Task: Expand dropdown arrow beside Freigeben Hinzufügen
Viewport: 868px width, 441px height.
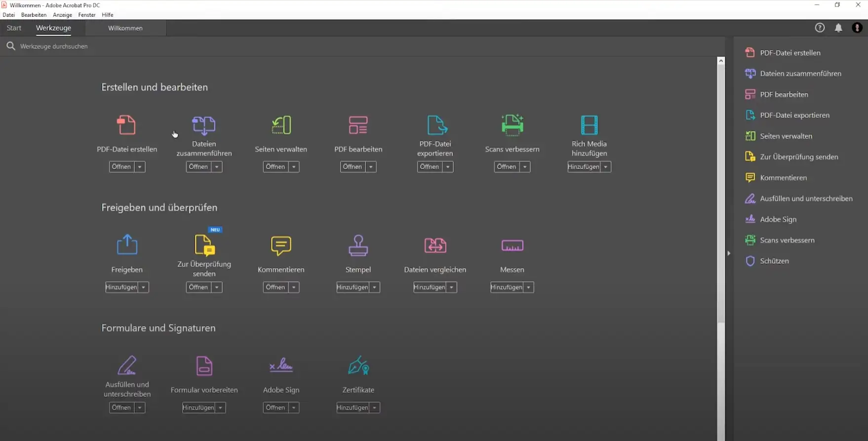Action: pos(144,288)
